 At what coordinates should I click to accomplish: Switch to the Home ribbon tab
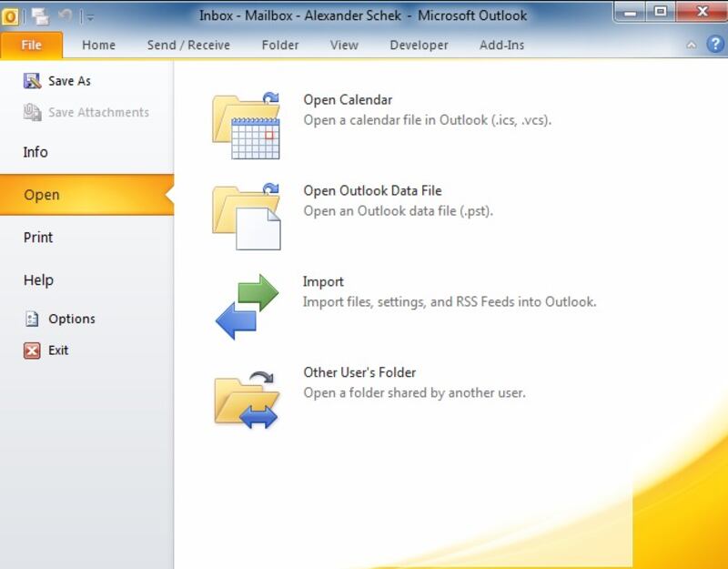[98, 45]
